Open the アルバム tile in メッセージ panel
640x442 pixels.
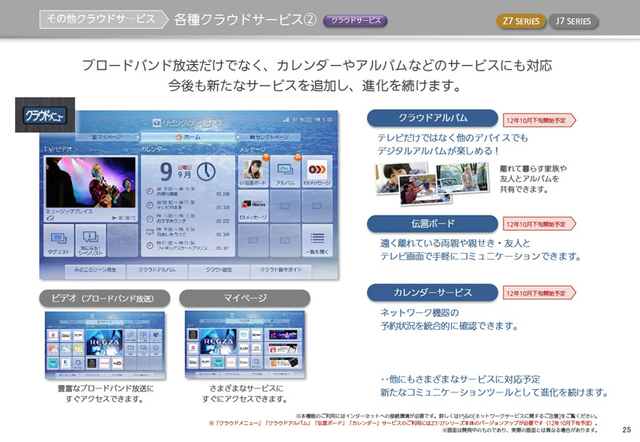(x=285, y=172)
